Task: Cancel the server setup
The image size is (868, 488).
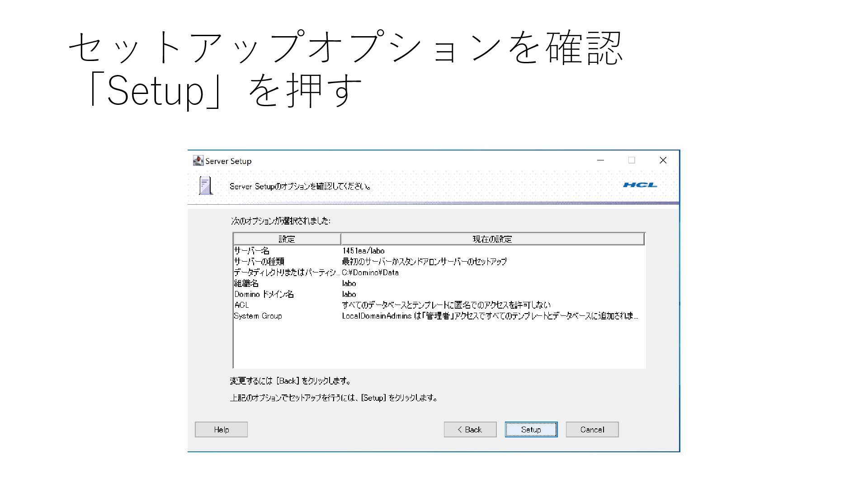Action: click(592, 429)
